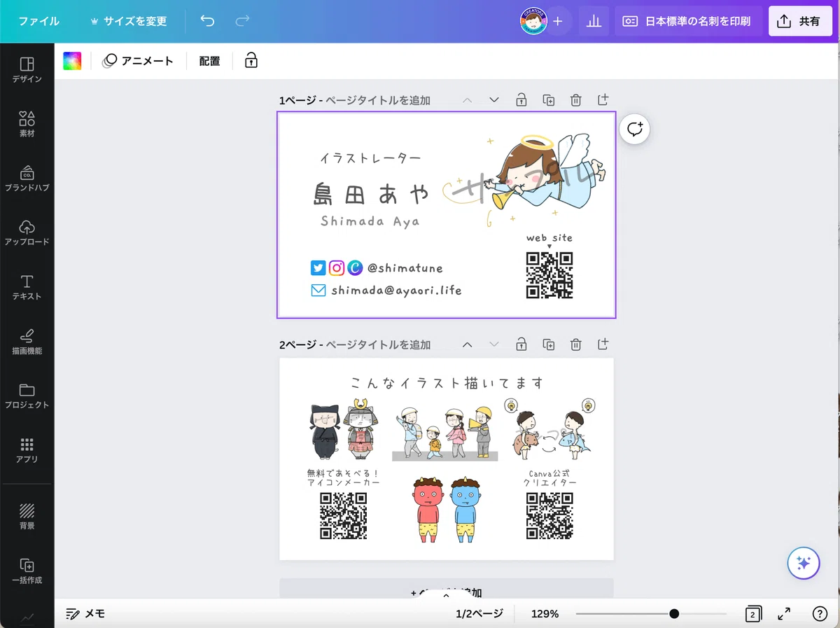The height and width of the screenshot is (628, 840).
Task: Open the magic assistant sparkle button
Action: click(x=804, y=563)
